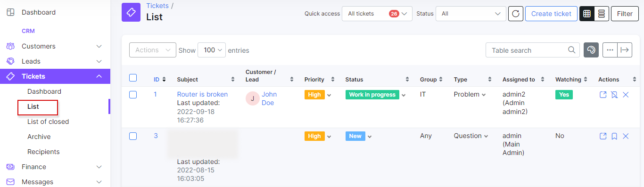Open the table color palette icon

click(591, 50)
